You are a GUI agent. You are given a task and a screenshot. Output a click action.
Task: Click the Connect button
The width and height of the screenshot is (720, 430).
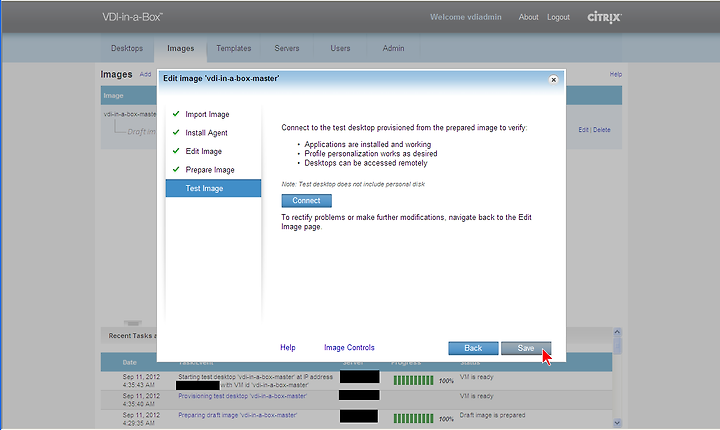306,201
